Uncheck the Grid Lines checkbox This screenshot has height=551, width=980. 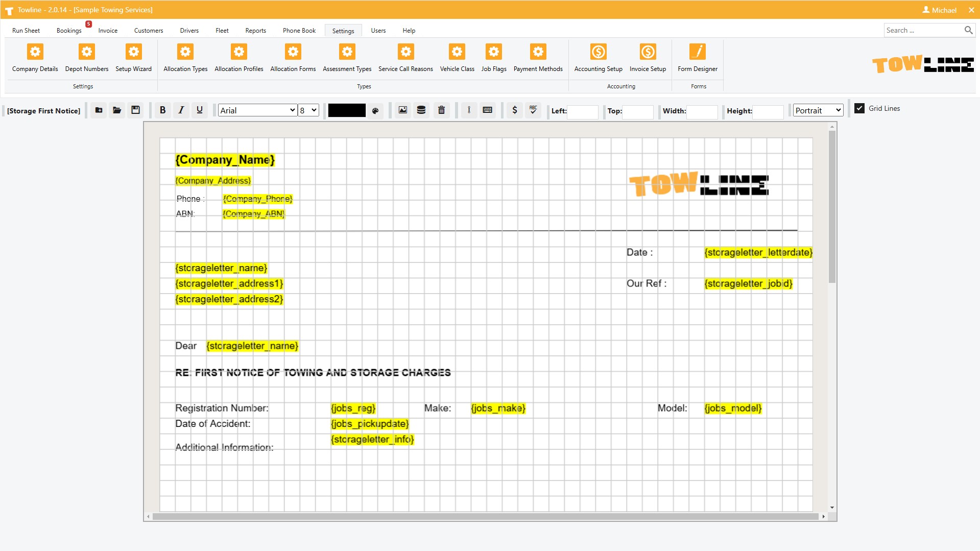coord(859,108)
